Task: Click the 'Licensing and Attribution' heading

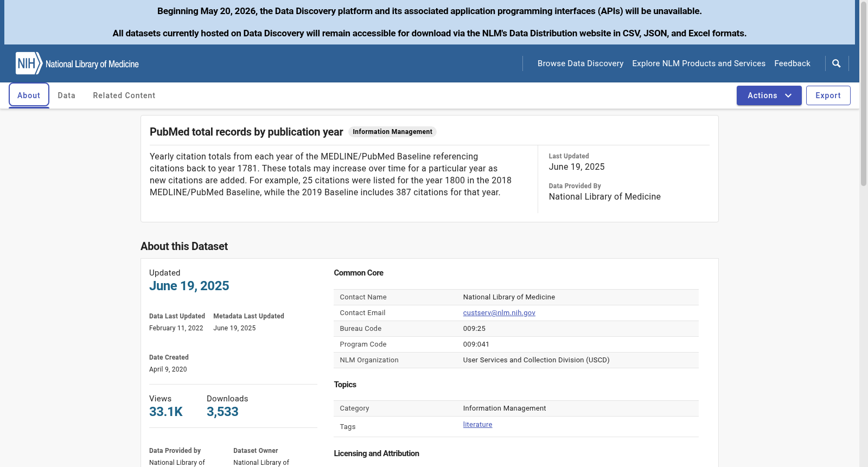Action: (376, 453)
